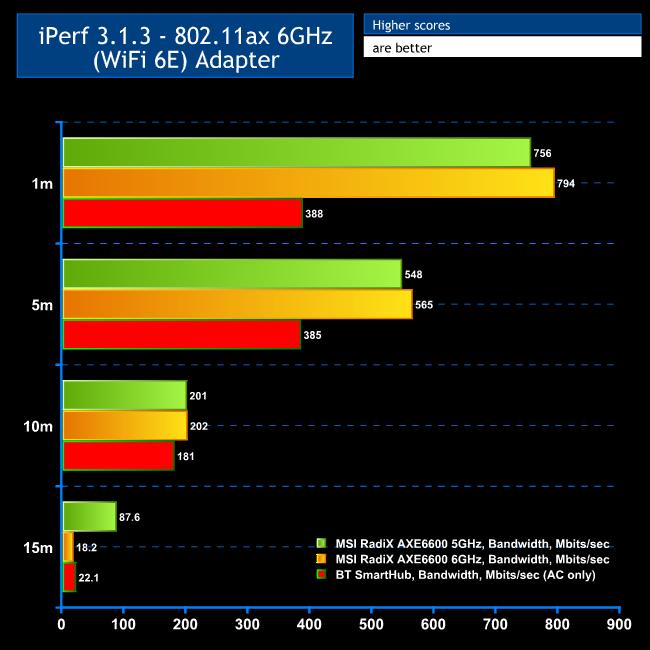Click the value label 201

click(x=198, y=396)
